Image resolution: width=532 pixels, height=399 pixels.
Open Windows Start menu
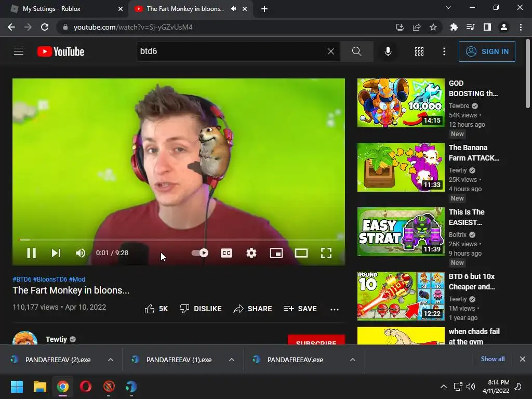[x=17, y=387]
